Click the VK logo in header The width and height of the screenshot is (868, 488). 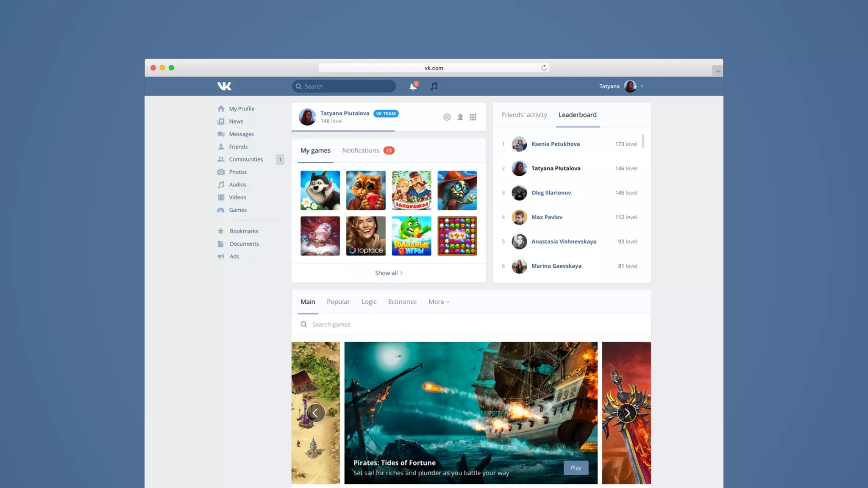pyautogui.click(x=224, y=86)
